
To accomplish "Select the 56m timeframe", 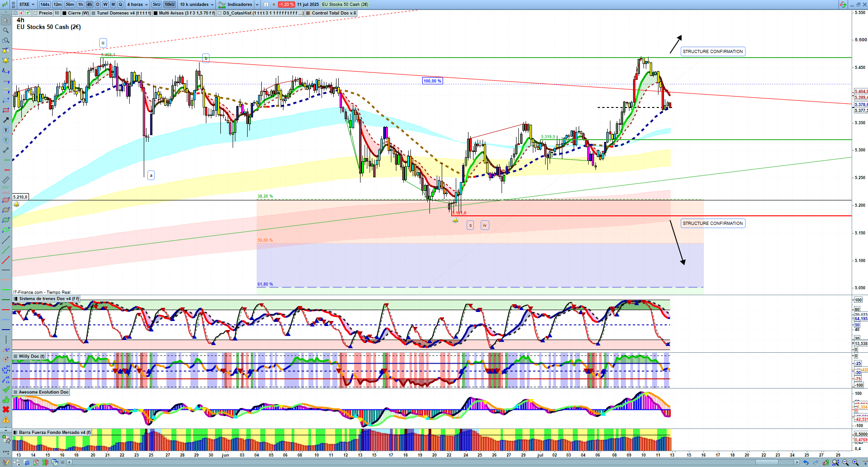I will 70,5.
